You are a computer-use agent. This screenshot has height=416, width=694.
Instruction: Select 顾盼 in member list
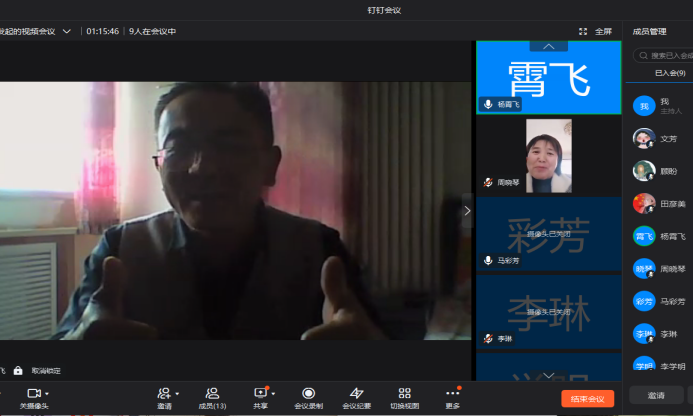[659, 171]
